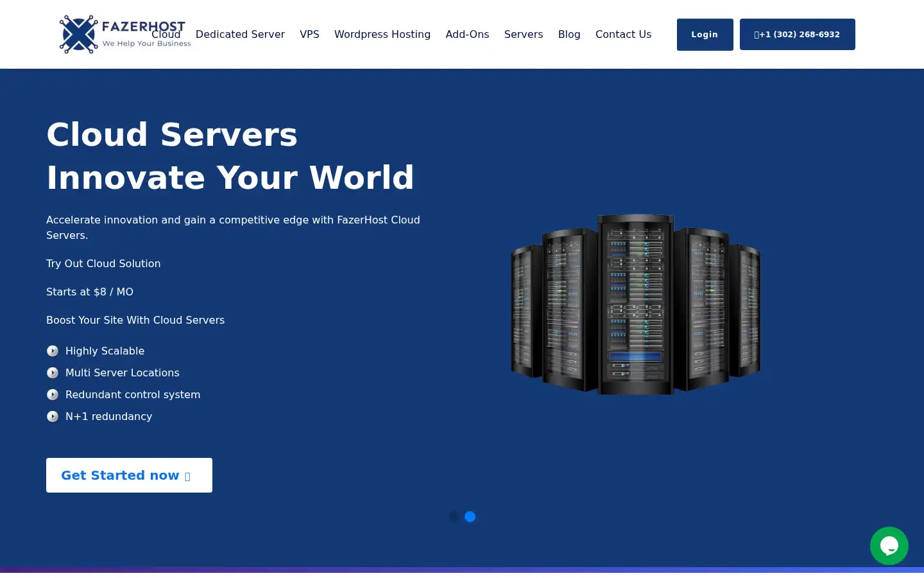Click the text Try Out Cloud Solution
The width and height of the screenshot is (924, 578).
103,263
